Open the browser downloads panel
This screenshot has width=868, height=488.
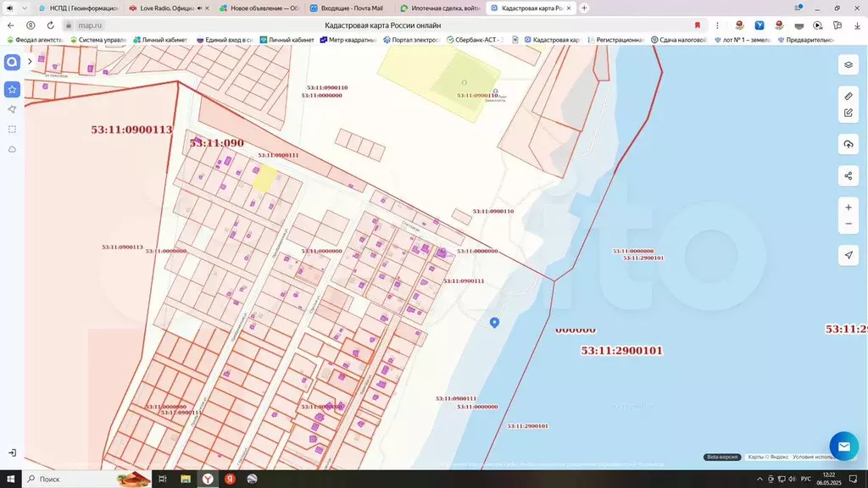(857, 25)
